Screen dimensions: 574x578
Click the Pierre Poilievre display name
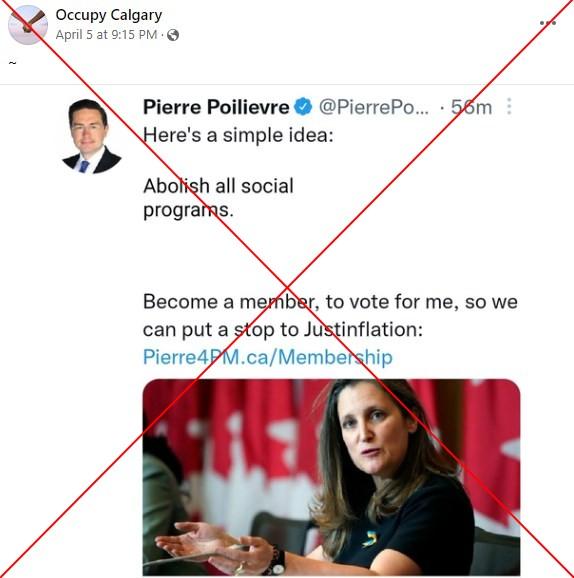pyautogui.click(x=216, y=107)
